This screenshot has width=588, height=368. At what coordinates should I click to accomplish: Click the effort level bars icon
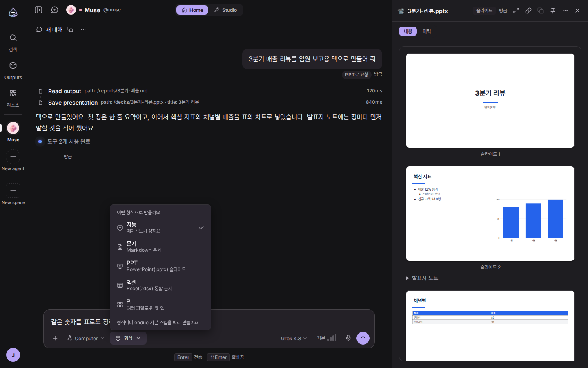point(332,338)
